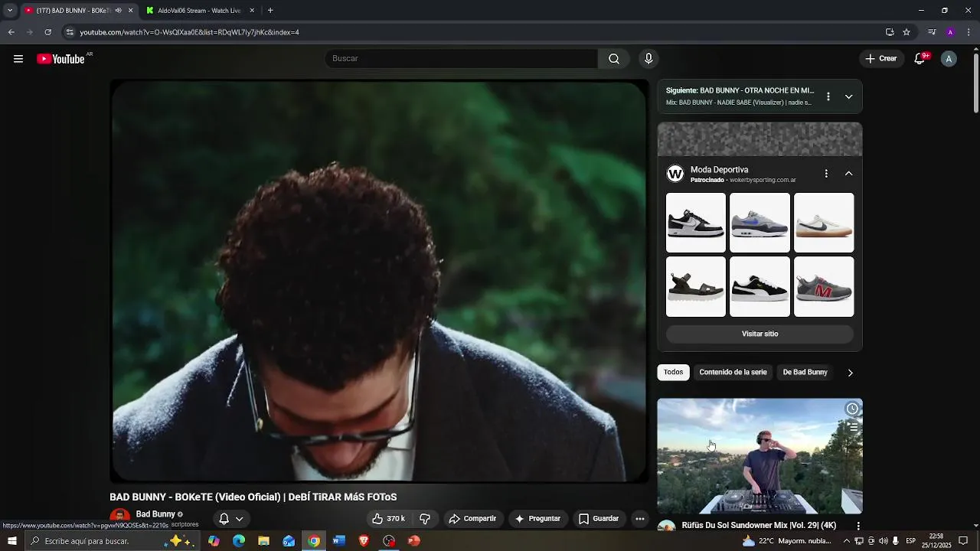
Task: Start voice search with the microphone icon
Action: tap(648, 59)
